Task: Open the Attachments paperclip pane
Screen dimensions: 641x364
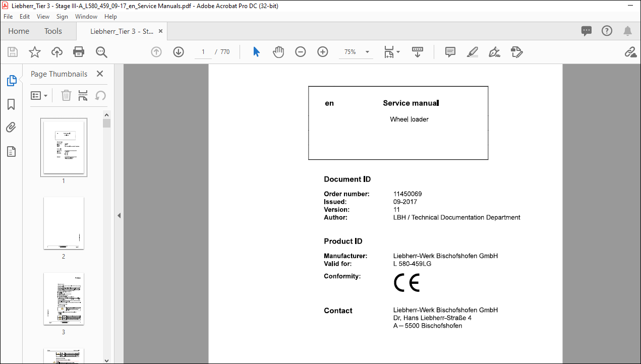Action: click(11, 128)
